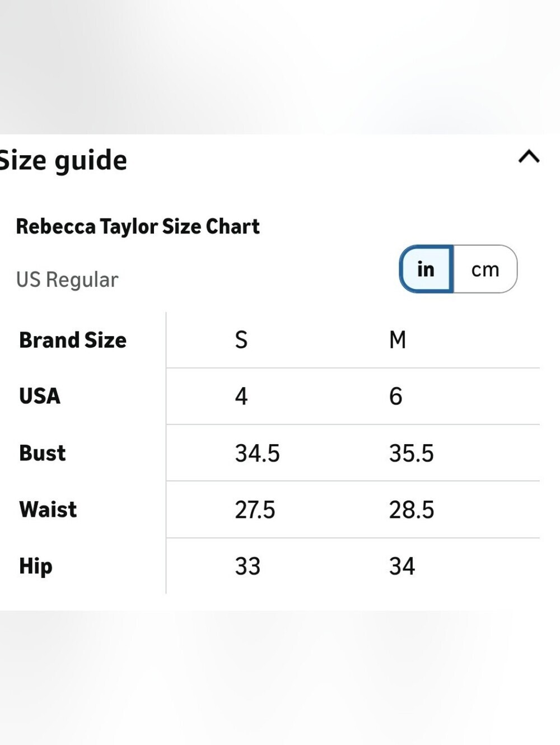
Task: Switch measurements to centimeters
Action: [485, 269]
